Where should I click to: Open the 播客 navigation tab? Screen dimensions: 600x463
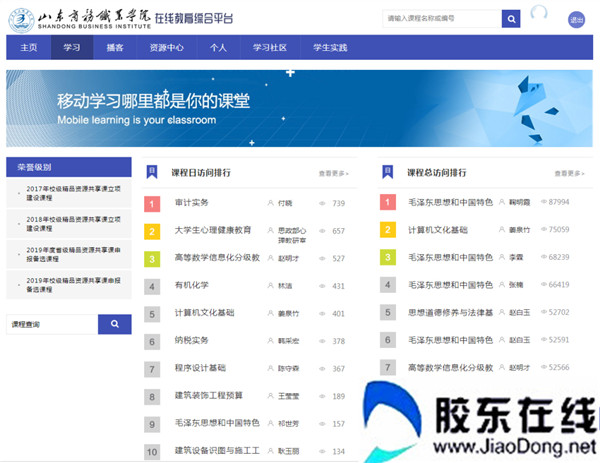pyautogui.click(x=115, y=47)
